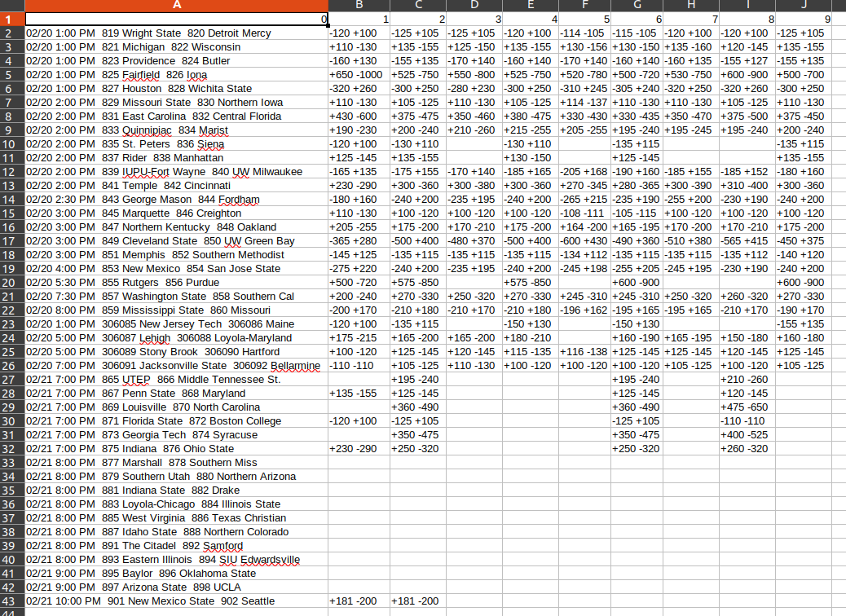Click cell 831 East Carolina 832 Central Florida

pyautogui.click(x=176, y=117)
